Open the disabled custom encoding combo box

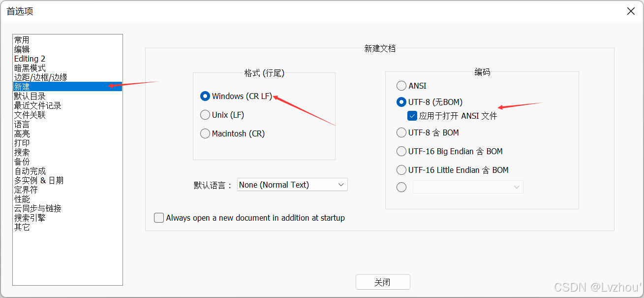pyautogui.click(x=468, y=187)
